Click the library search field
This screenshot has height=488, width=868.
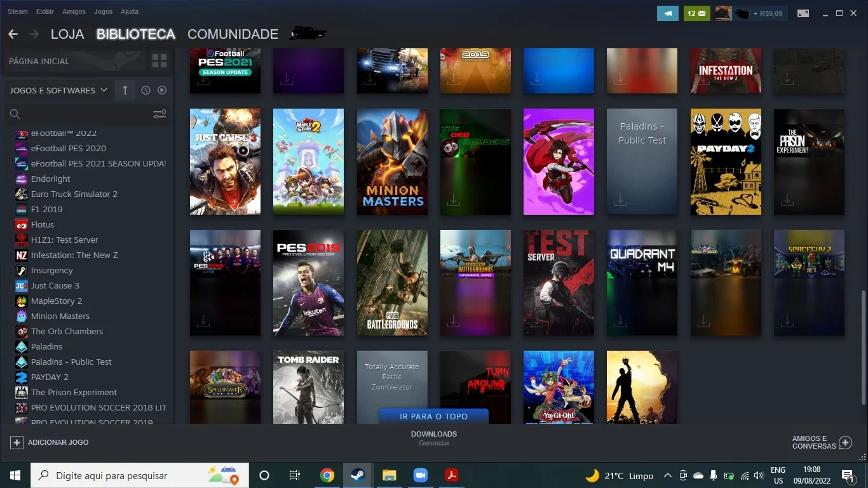[79, 114]
